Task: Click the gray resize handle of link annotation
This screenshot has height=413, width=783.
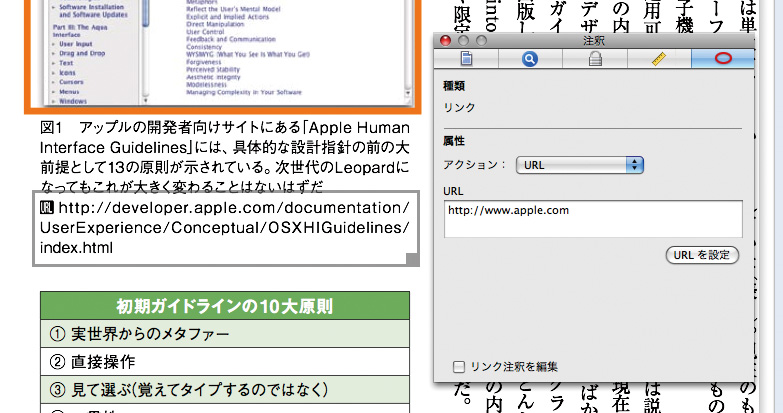Action: click(x=412, y=259)
